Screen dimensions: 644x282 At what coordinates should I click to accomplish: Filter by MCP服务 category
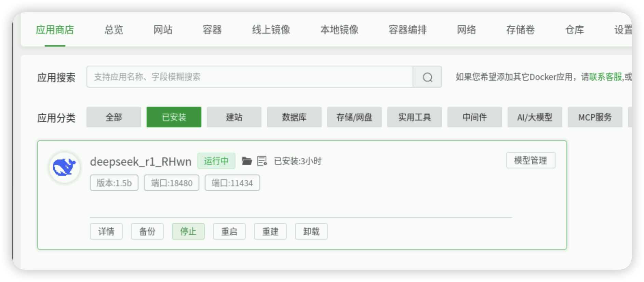click(595, 117)
